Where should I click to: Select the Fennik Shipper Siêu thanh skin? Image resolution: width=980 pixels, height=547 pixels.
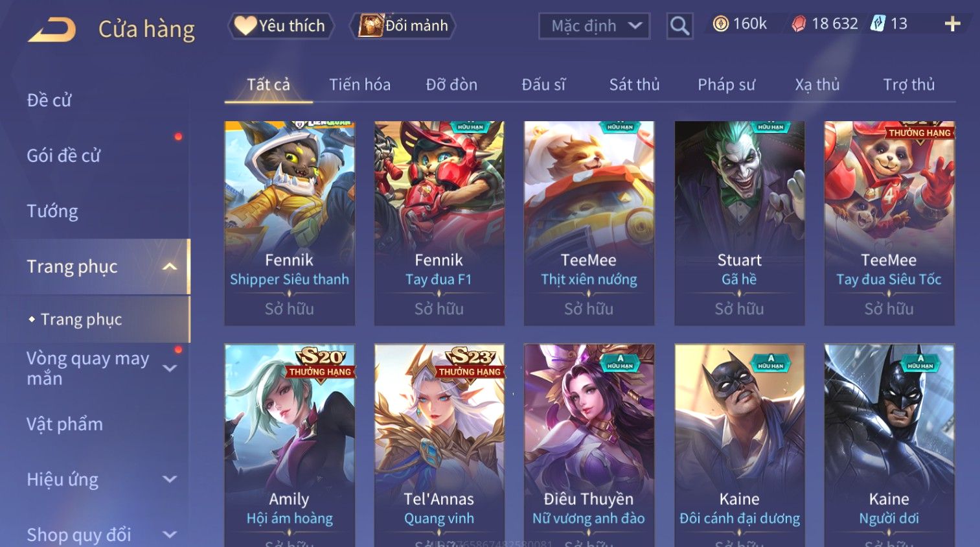coord(290,223)
